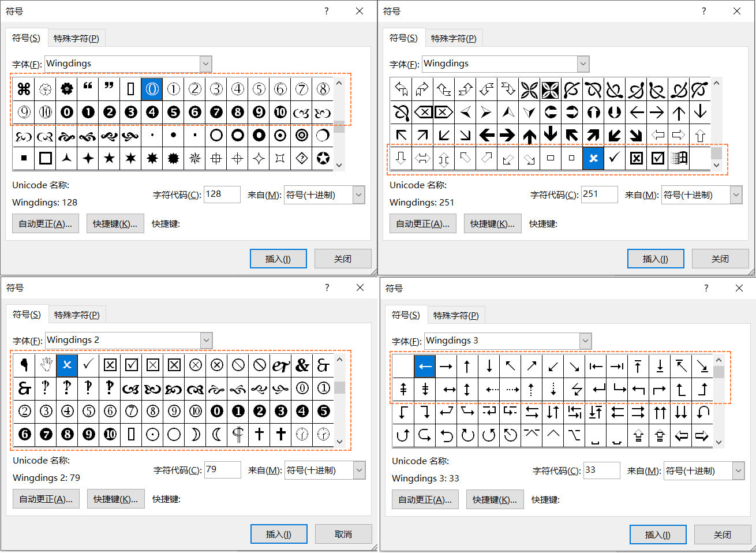Click highlighted × cell in Wingdings 251 dialog
This screenshot has width=756, height=553.
point(593,158)
